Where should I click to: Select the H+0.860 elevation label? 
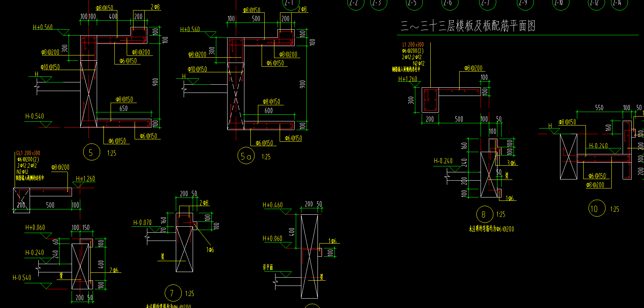point(273,238)
